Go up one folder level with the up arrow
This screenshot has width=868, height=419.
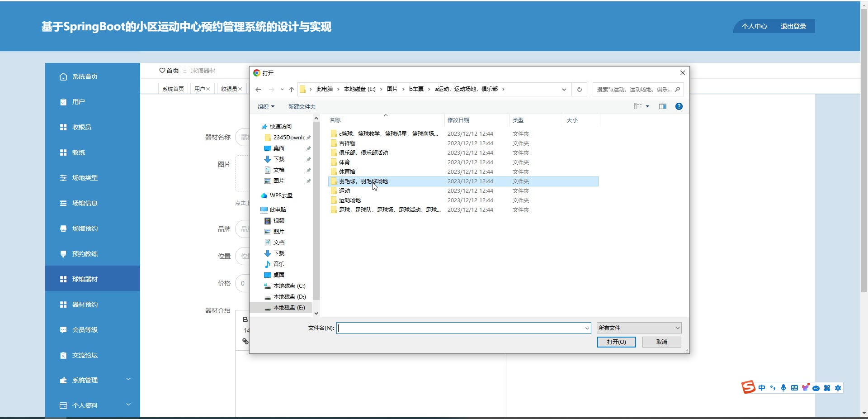click(x=292, y=90)
